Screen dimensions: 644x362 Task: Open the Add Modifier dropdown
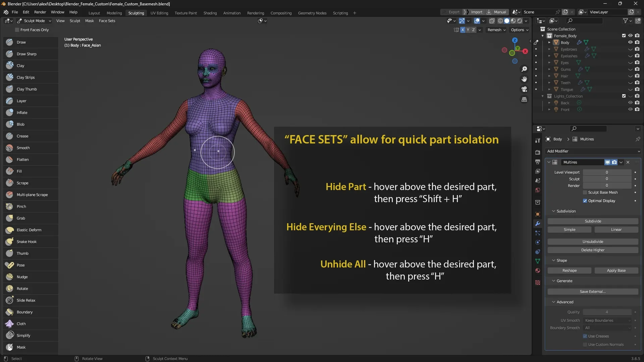[593, 151]
